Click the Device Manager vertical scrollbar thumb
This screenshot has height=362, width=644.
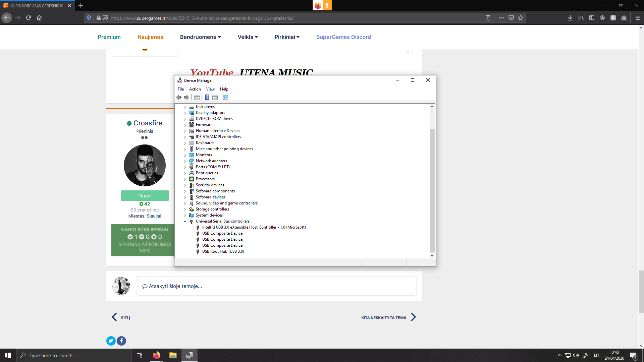(x=432, y=190)
